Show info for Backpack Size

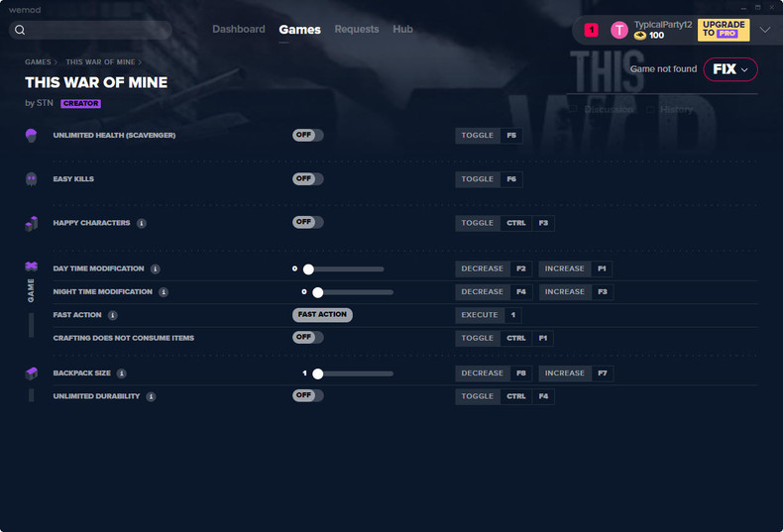tap(121, 373)
